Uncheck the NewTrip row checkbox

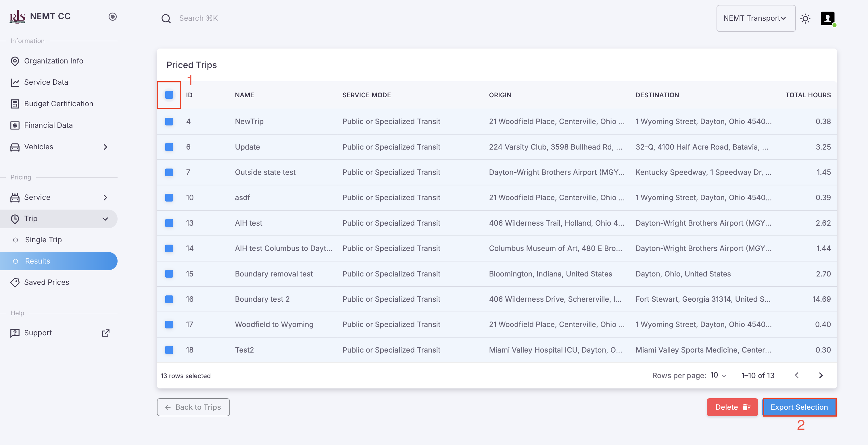[169, 121]
